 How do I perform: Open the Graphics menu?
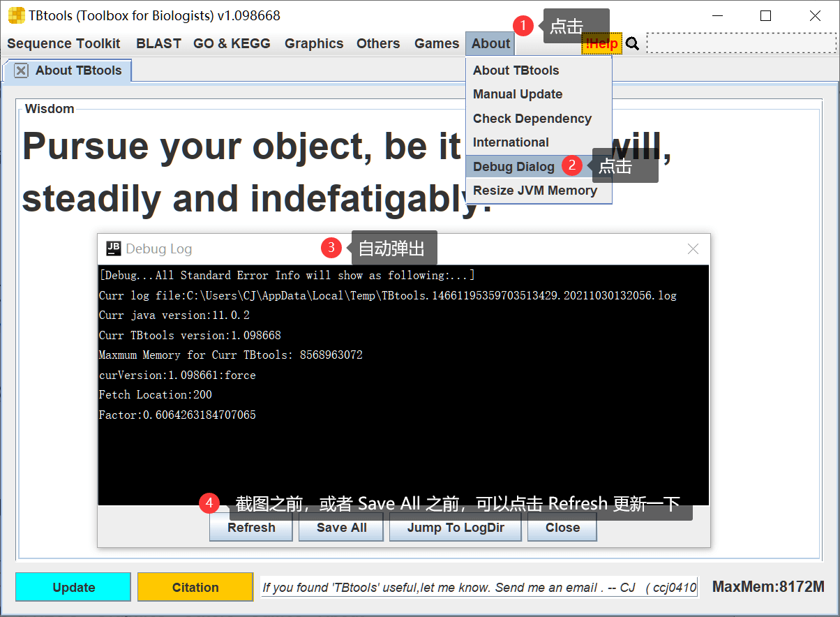coord(314,43)
